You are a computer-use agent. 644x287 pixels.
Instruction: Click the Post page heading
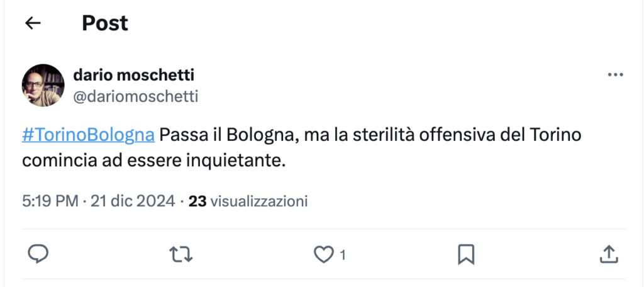(105, 23)
